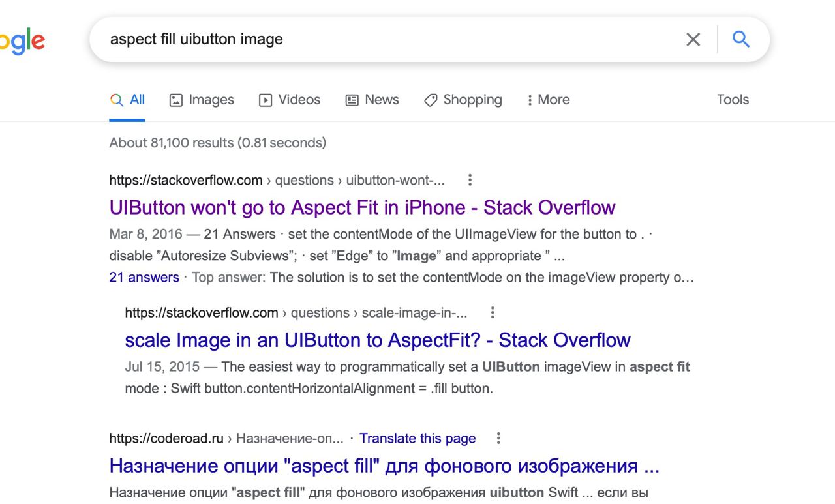Image resolution: width=835 pixels, height=504 pixels.
Task: Click the blue search magnifier icon
Action: pyautogui.click(x=740, y=39)
